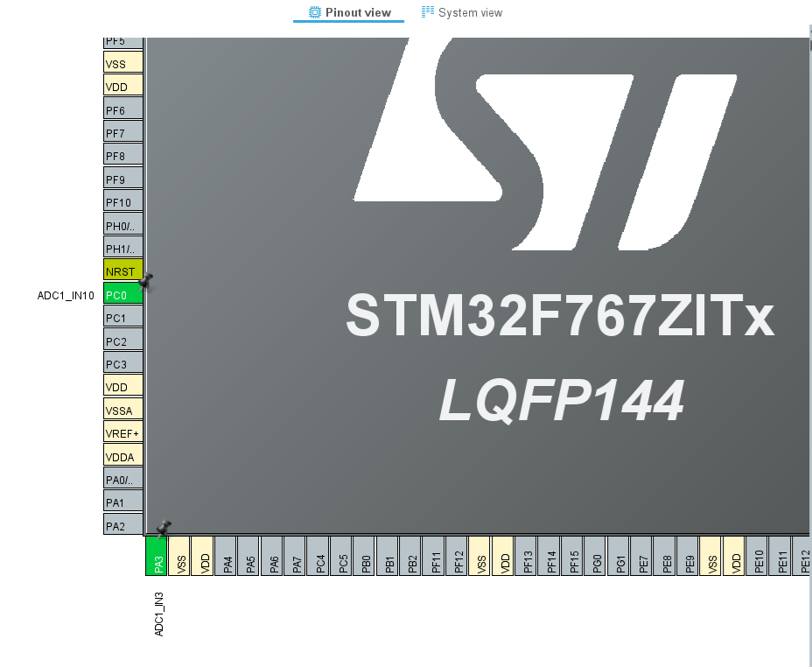Viewport: 812px width, 667px height.
Task: Click the VREF+ pin
Action: (123, 432)
